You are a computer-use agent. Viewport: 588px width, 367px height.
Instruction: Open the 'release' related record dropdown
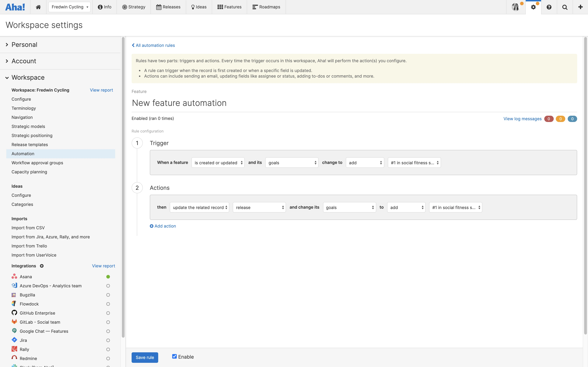point(259,207)
